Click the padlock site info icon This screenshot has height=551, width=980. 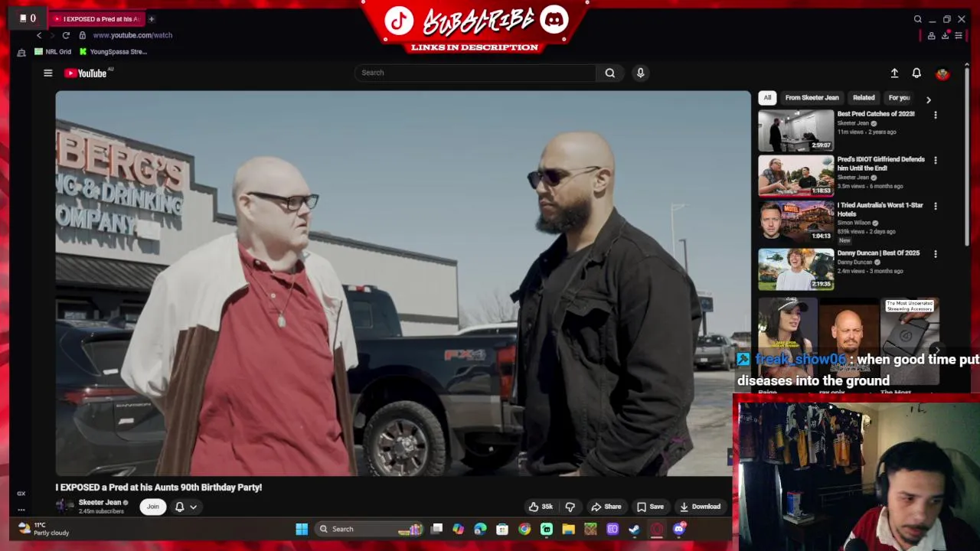[x=82, y=35]
